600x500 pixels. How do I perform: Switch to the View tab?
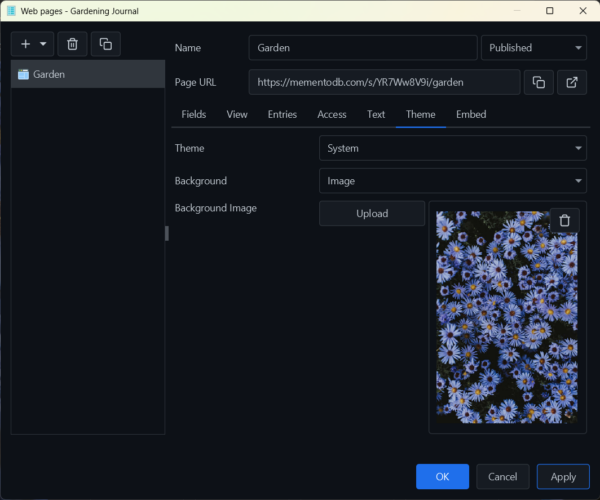click(237, 114)
